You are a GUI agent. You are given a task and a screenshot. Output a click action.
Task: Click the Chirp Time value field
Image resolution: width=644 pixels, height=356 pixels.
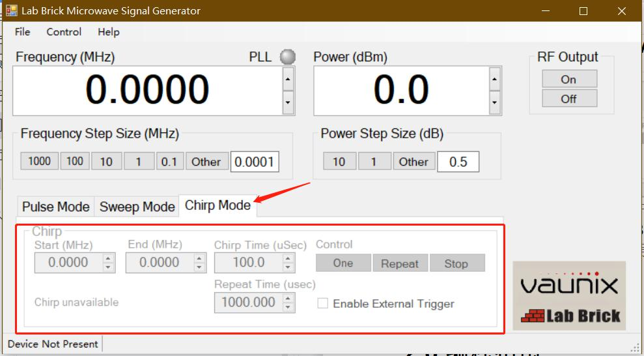click(248, 263)
